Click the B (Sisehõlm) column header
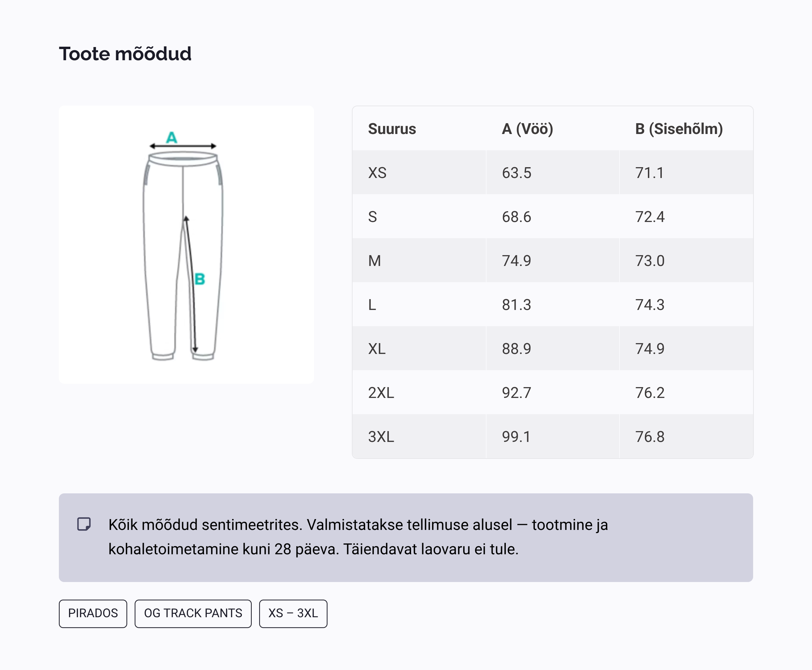The width and height of the screenshot is (812, 670). pos(679,129)
